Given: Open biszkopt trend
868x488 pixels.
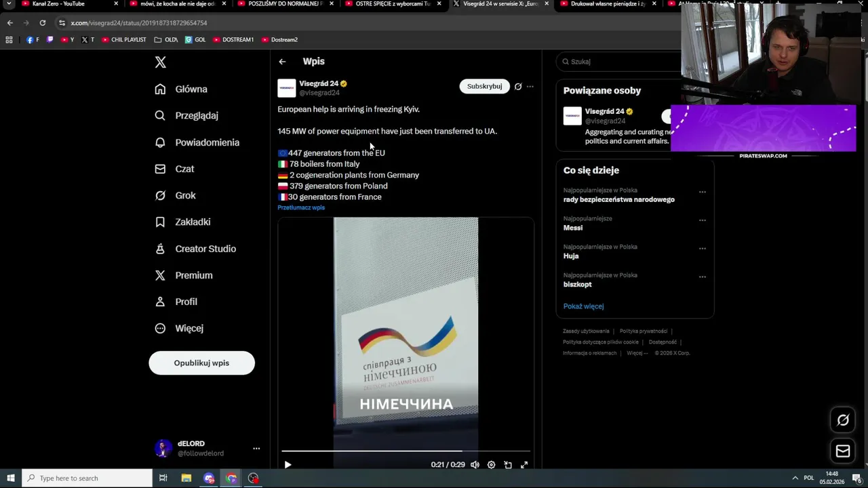Looking at the screenshot, I should point(577,285).
